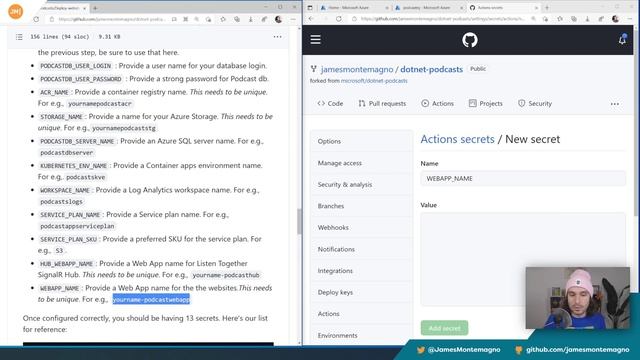
Task: Click the profile avatar in left browser toolbar
Action: [278, 19]
